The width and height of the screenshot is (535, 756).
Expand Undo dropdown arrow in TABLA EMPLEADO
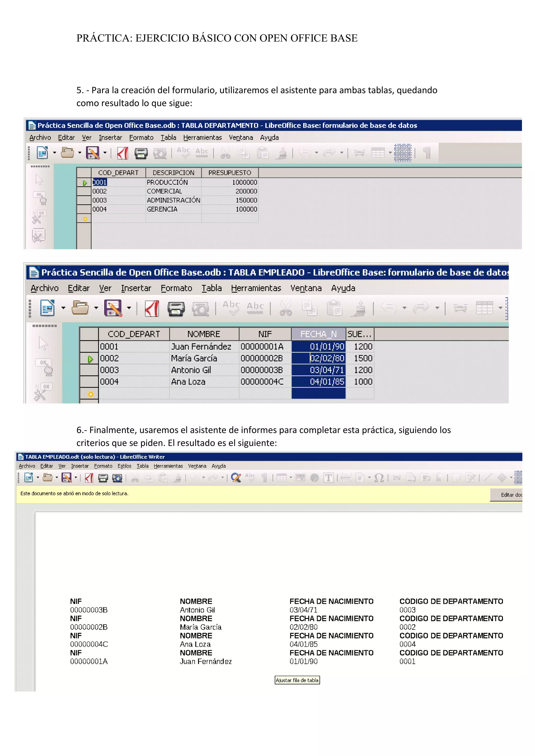[404, 308]
